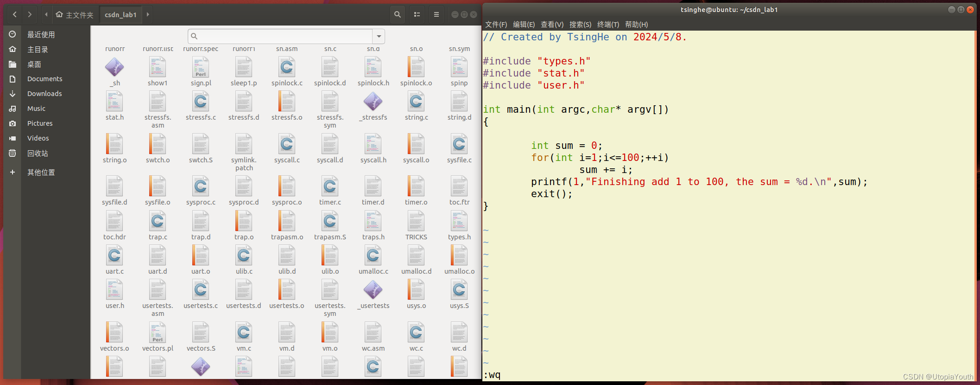980x385 pixels.
Task: Select the spinlock.c source file
Action: 287,68
